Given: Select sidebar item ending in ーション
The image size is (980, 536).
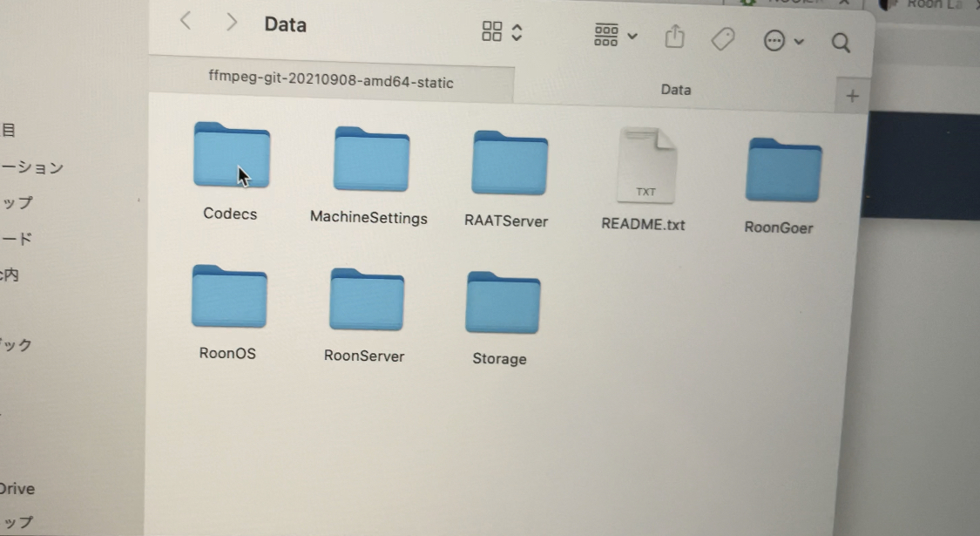Looking at the screenshot, I should (x=32, y=167).
